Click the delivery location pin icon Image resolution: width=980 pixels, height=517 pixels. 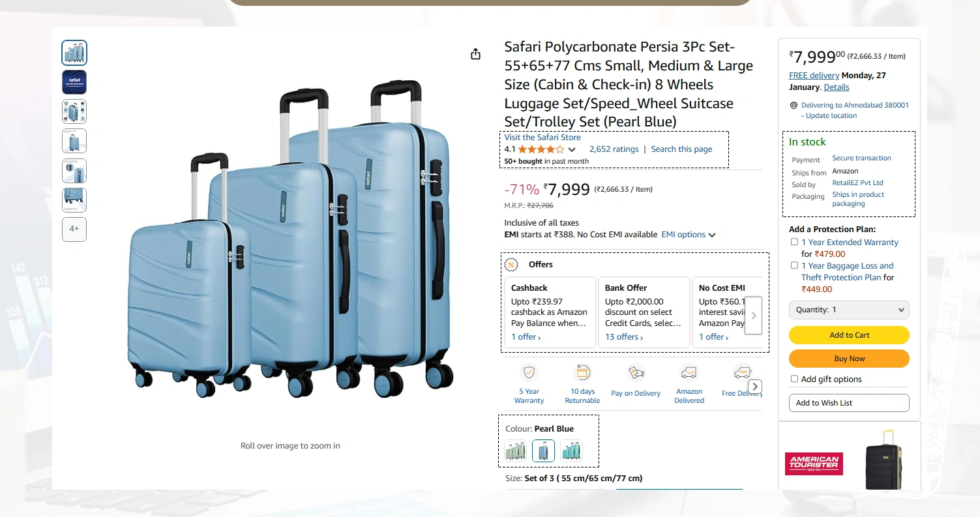[x=793, y=105]
